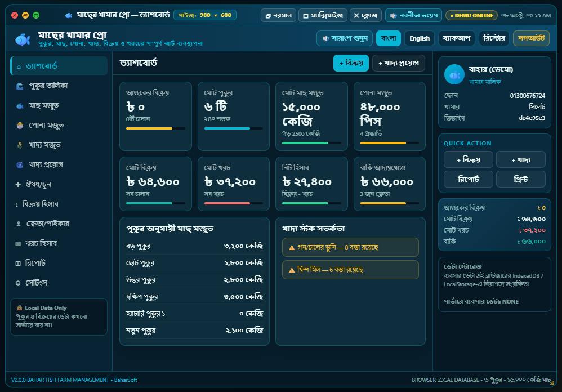
Task: Switch the language to বাংলা
Action: (389, 38)
